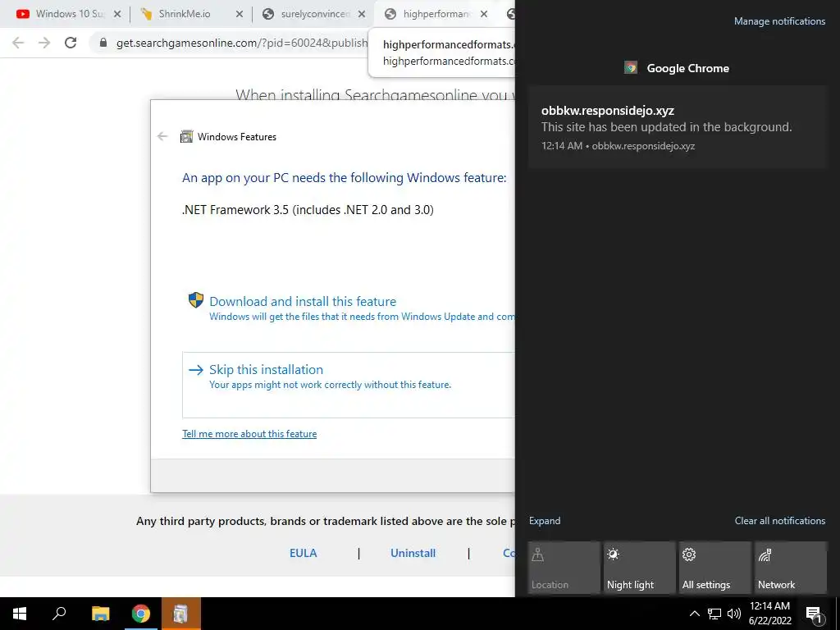
Task: Toggle the Night light quick action
Action: tap(640, 568)
